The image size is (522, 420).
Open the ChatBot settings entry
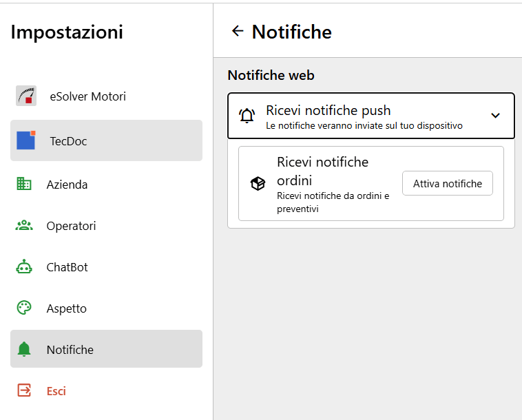pos(106,267)
